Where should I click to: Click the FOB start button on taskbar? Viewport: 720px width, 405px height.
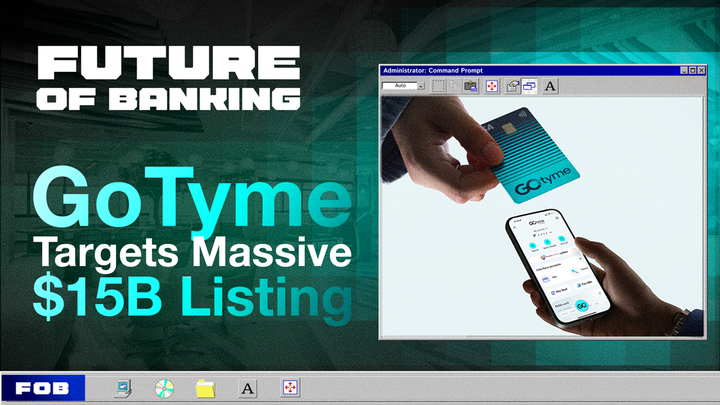[43, 388]
